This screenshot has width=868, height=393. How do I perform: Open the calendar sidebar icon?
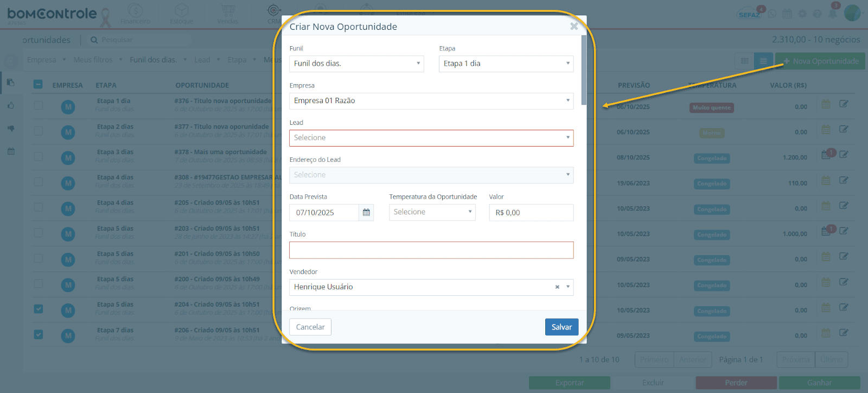pyautogui.click(x=11, y=151)
